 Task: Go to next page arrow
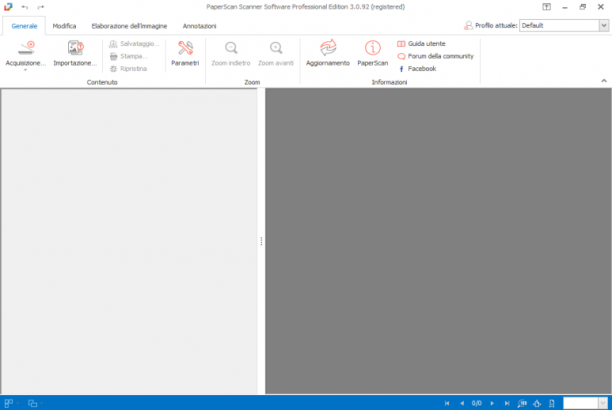click(x=492, y=403)
